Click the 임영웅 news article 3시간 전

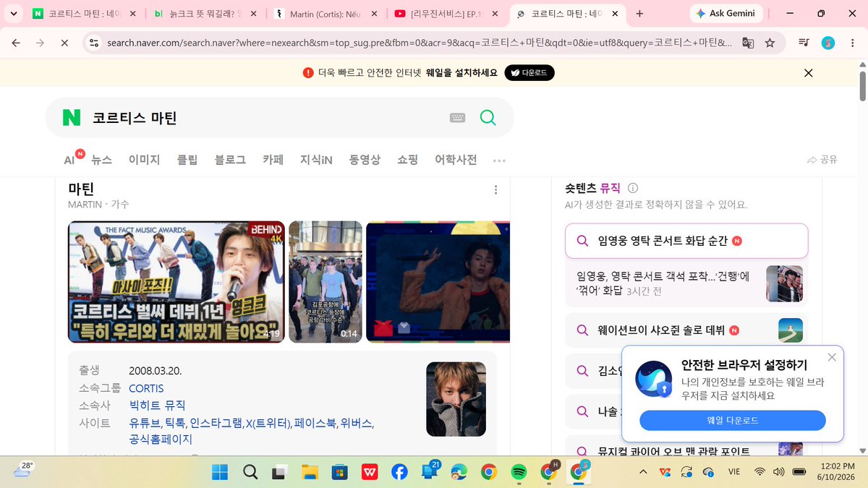686,284
